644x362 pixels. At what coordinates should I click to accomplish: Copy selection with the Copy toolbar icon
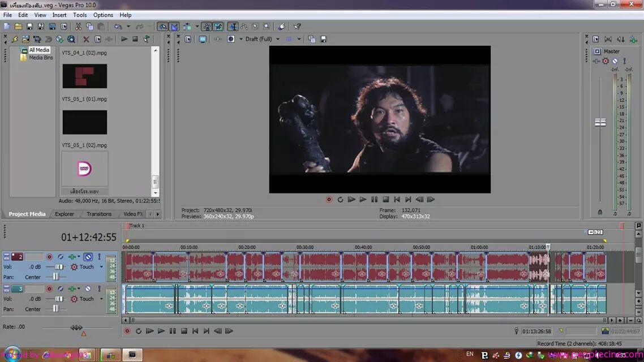[89, 27]
